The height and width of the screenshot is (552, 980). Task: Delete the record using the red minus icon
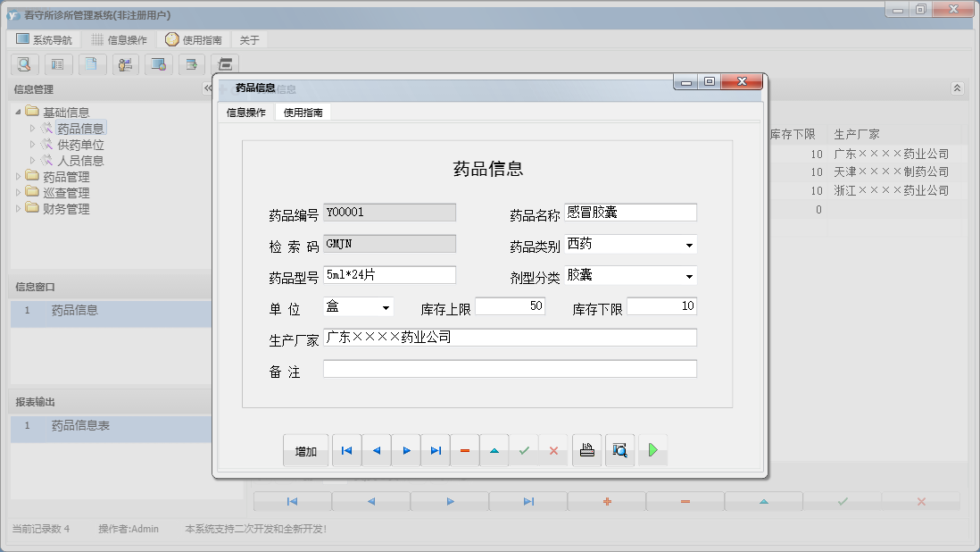(x=464, y=450)
